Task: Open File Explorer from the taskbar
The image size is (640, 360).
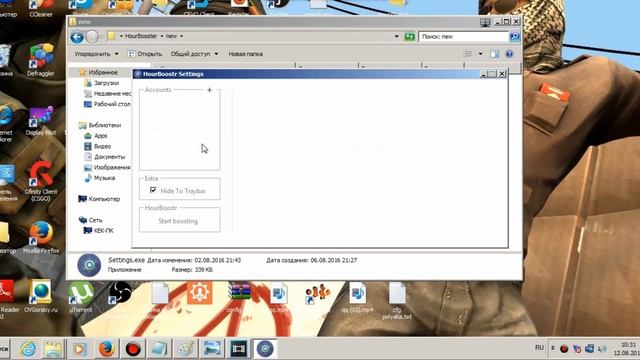Action: click(53, 349)
